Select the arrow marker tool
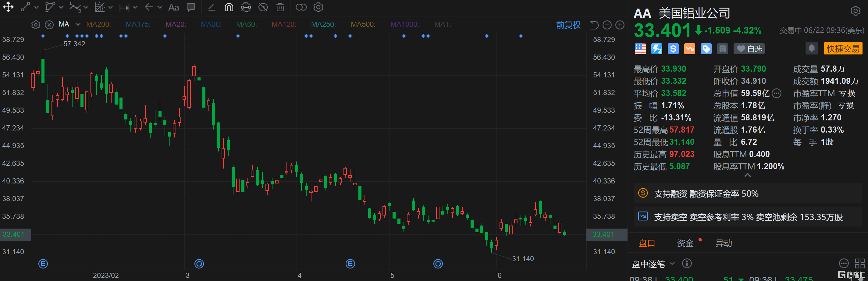 point(149,7)
